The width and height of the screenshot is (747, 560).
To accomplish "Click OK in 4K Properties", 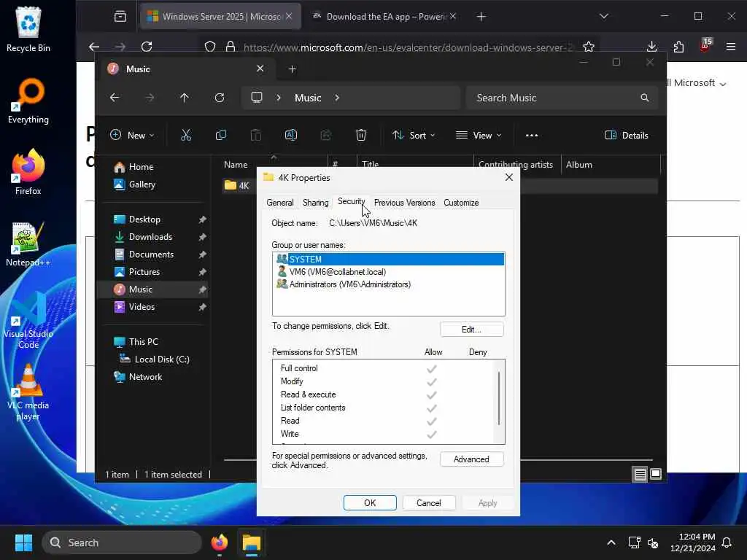I will 370,503.
